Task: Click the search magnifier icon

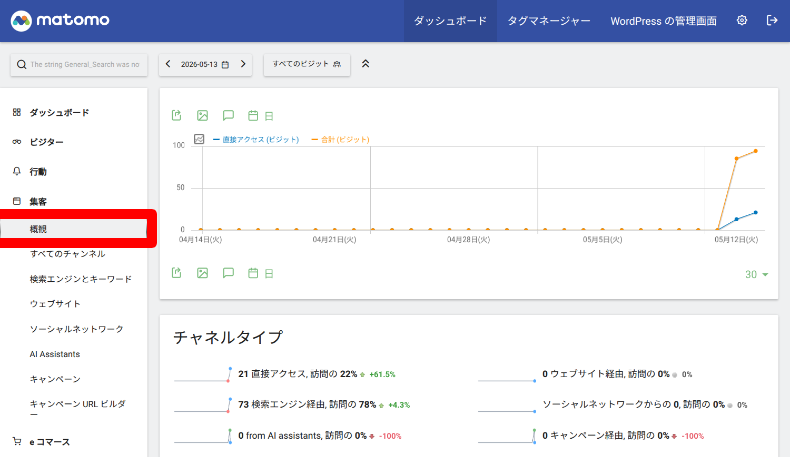Action: click(21, 64)
